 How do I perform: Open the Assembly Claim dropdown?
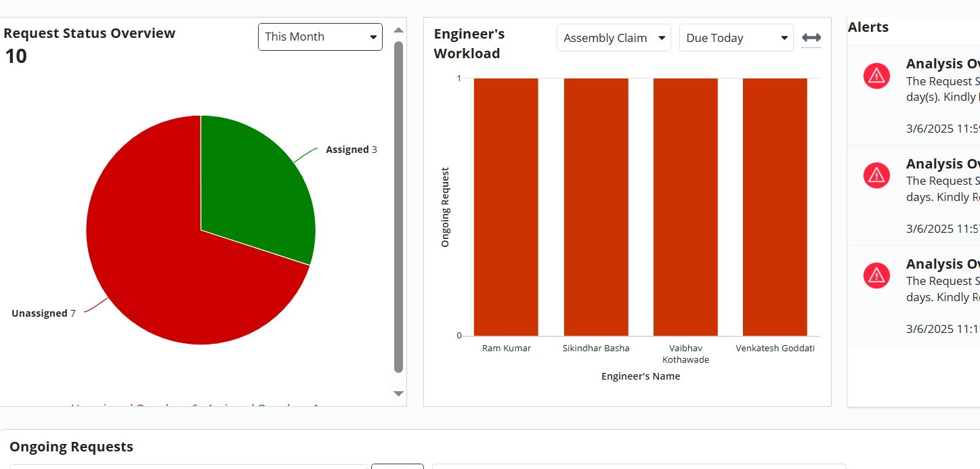614,38
